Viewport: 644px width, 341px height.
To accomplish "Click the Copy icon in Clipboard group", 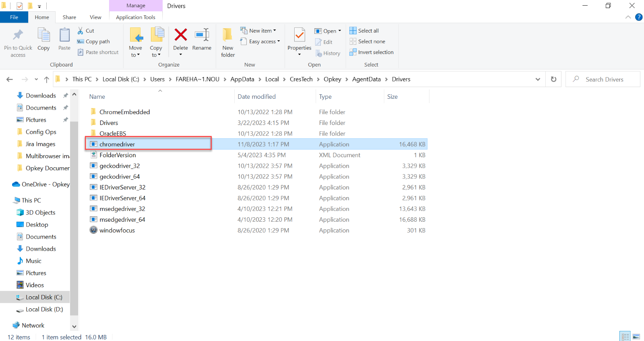I will pos(43,35).
